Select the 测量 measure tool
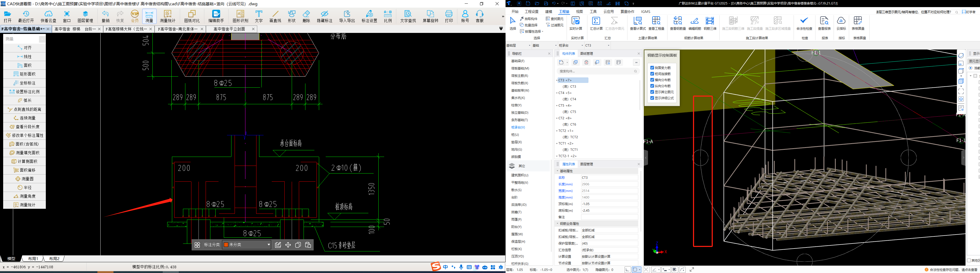 pyautogui.click(x=149, y=16)
